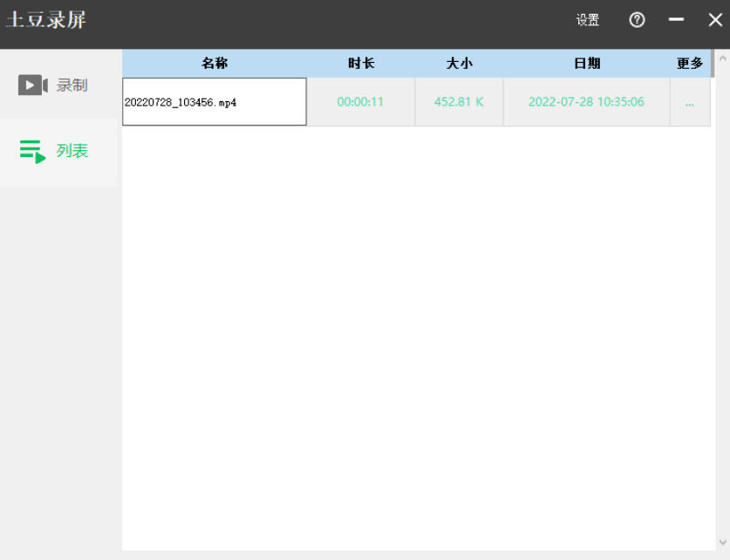Click the help question mark icon
Screen dimensions: 730x560
(x=637, y=20)
